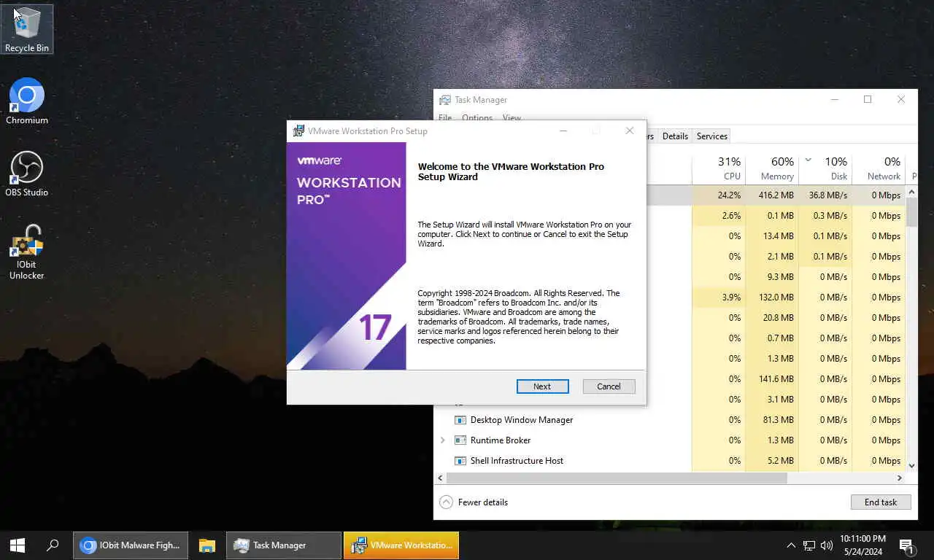Click VMware Workstation taskbar button
Screen dimensions: 934x560
click(401, 545)
